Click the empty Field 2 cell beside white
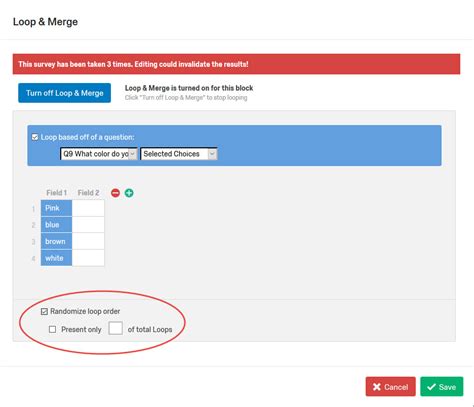Viewport: 474px width, 407px height. point(88,258)
